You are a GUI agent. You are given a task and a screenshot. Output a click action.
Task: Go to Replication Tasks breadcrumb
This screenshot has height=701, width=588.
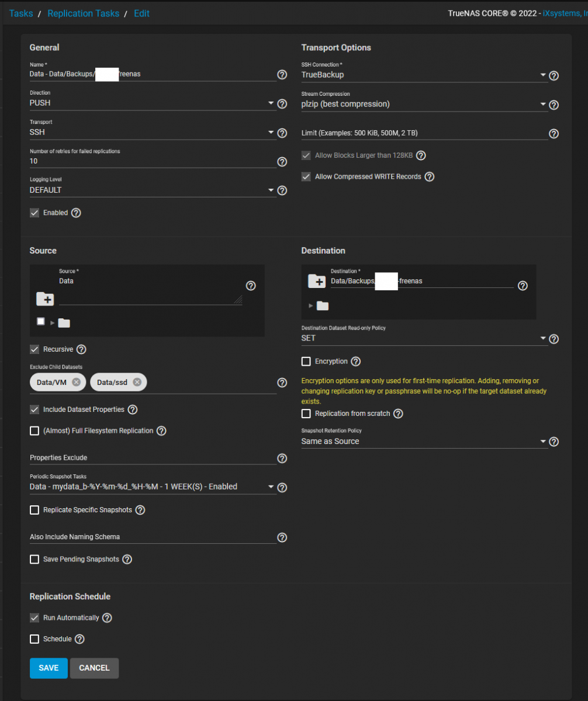tap(83, 13)
